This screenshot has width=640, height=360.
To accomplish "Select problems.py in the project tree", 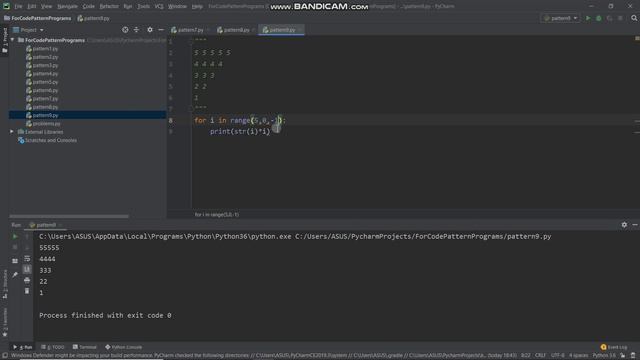I will pyautogui.click(x=47, y=124).
